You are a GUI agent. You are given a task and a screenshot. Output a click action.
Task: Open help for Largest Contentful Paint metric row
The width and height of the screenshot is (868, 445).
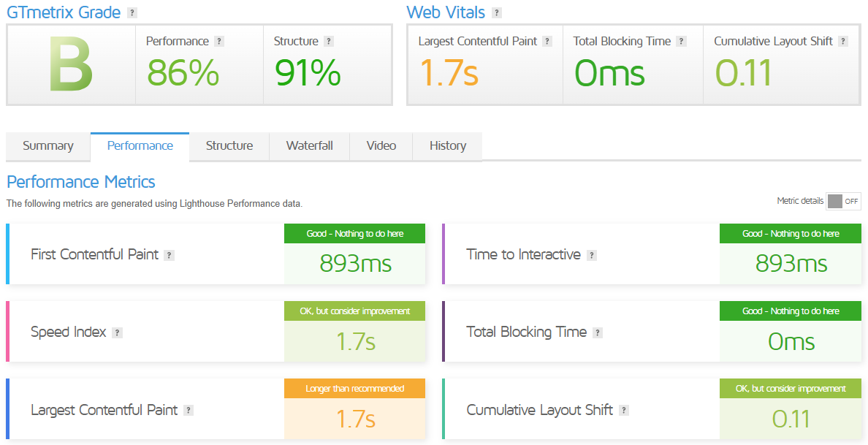pyautogui.click(x=189, y=410)
